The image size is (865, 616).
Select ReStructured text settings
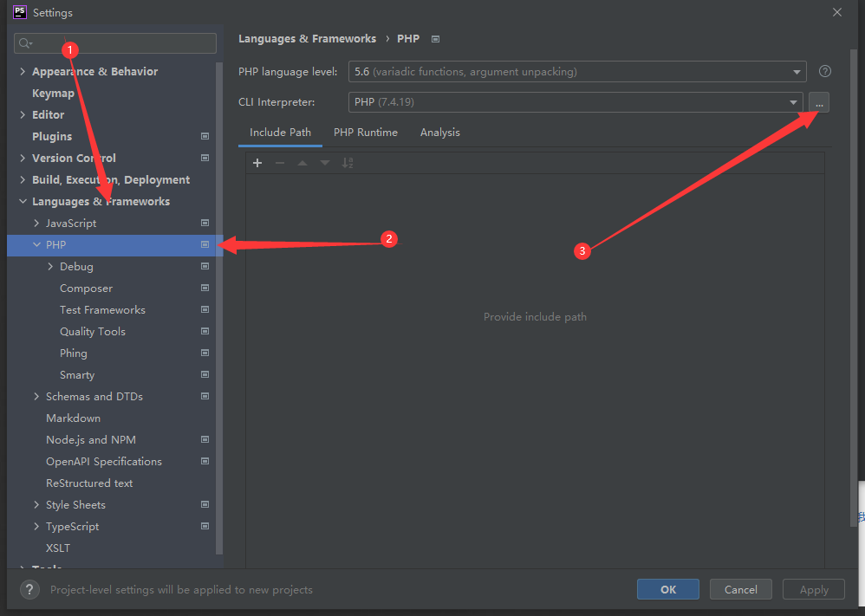[89, 483]
